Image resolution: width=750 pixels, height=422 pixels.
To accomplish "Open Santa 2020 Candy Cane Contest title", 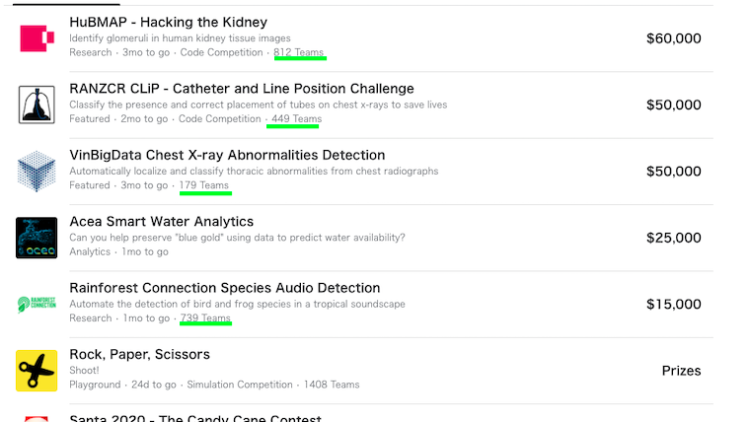I will pyautogui.click(x=195, y=418).
